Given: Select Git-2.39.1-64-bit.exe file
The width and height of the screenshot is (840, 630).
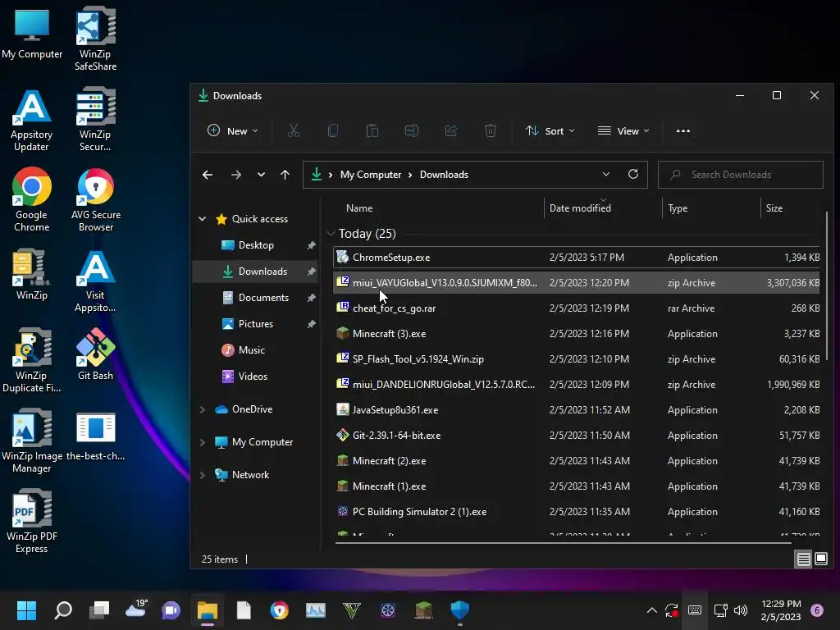Looking at the screenshot, I should (577, 436).
